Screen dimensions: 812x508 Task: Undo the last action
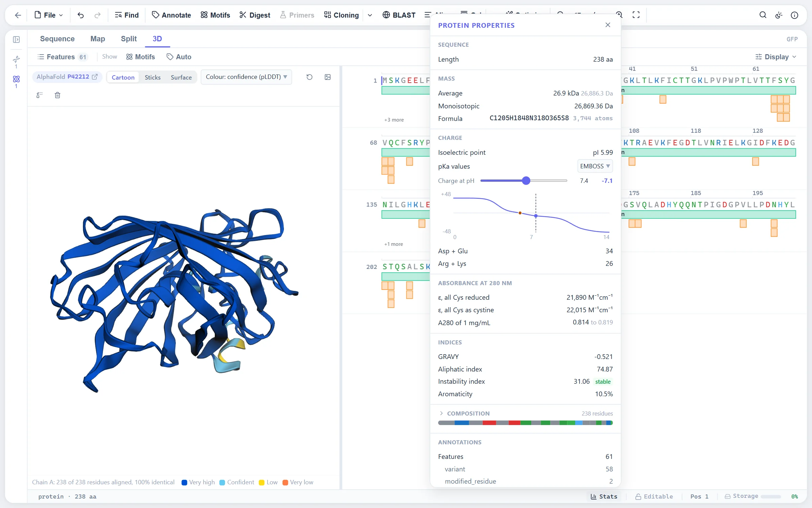(81, 15)
